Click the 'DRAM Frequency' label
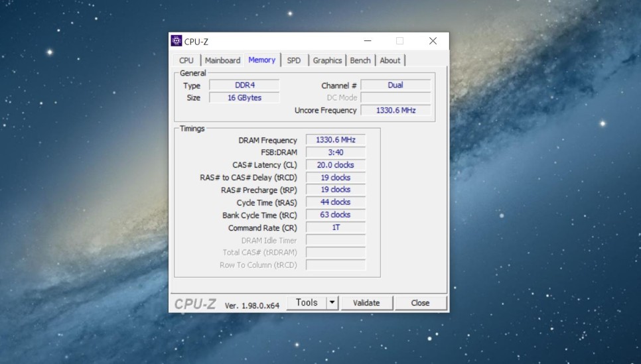 click(x=268, y=140)
